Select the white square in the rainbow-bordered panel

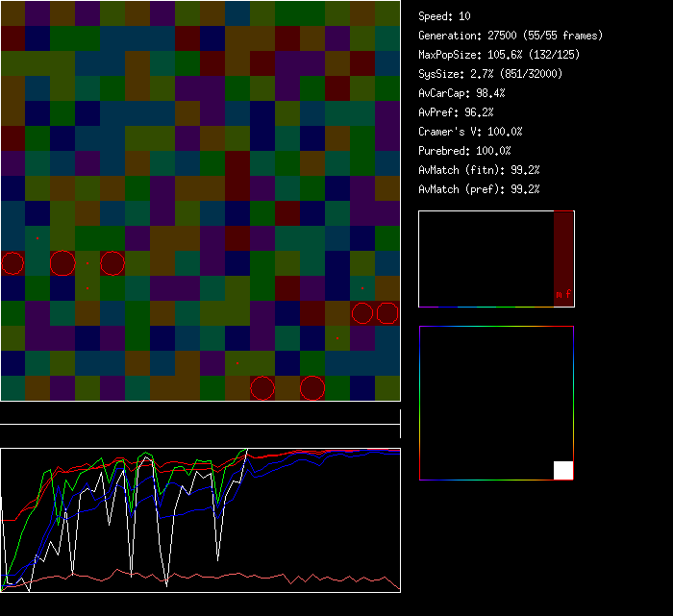(563, 470)
